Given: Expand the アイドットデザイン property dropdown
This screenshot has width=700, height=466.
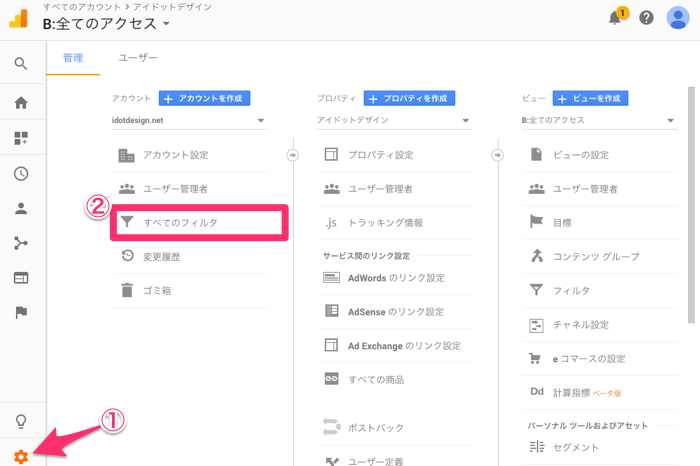Looking at the screenshot, I should (x=394, y=122).
